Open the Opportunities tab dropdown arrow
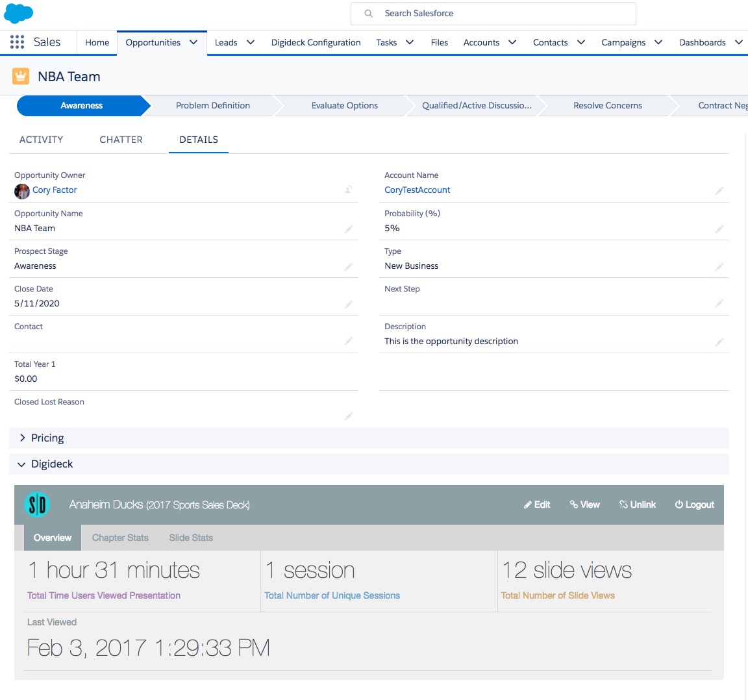Viewport: 748px width, 700px height. coord(193,42)
